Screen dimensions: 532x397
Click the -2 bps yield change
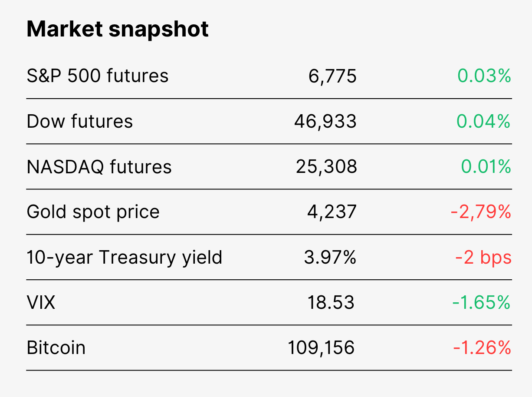click(483, 258)
